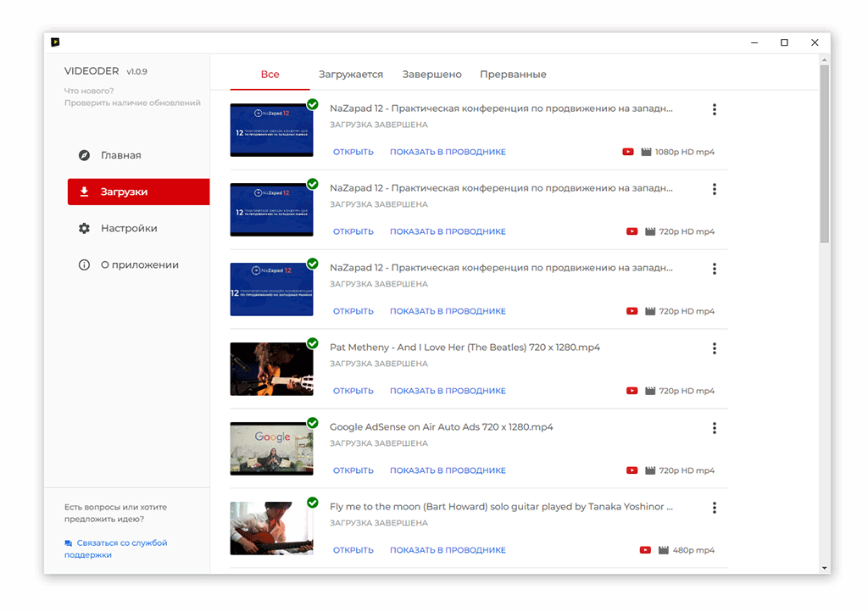
Task: Select the Завершено tab
Action: point(431,75)
